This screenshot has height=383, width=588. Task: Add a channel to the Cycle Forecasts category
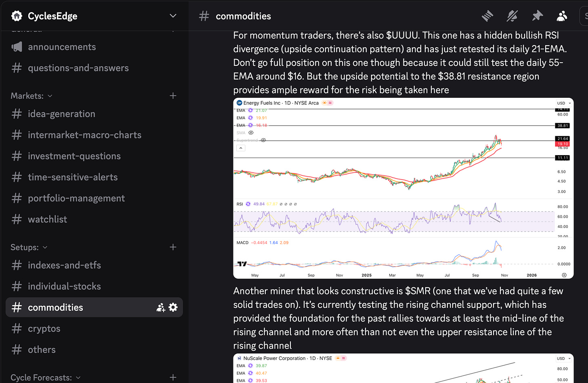pos(173,377)
